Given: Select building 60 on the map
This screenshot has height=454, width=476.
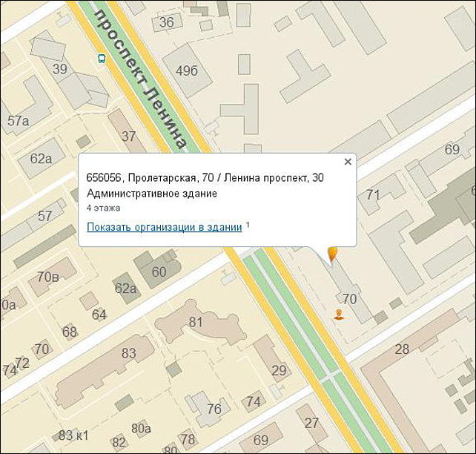Looking at the screenshot, I should click(x=159, y=272).
